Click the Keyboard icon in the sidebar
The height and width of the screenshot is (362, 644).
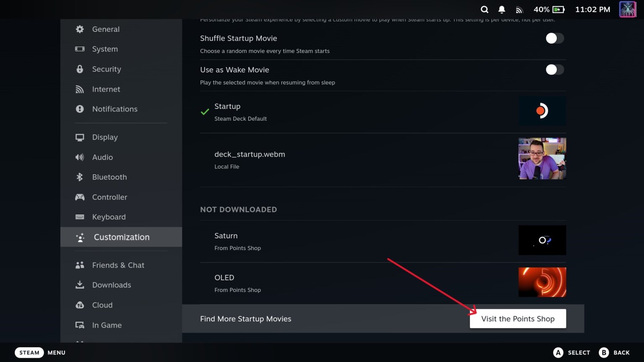click(80, 217)
